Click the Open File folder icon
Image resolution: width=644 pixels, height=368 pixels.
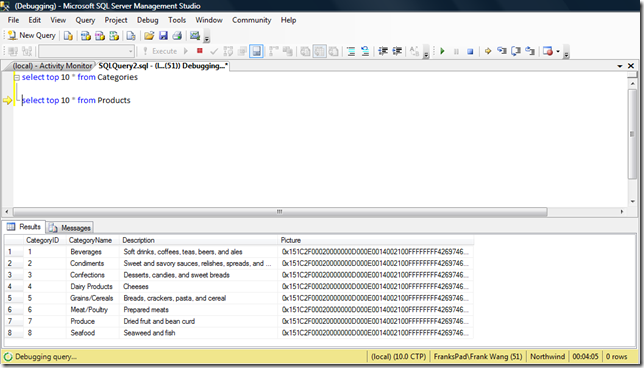pyautogui.click(x=149, y=36)
